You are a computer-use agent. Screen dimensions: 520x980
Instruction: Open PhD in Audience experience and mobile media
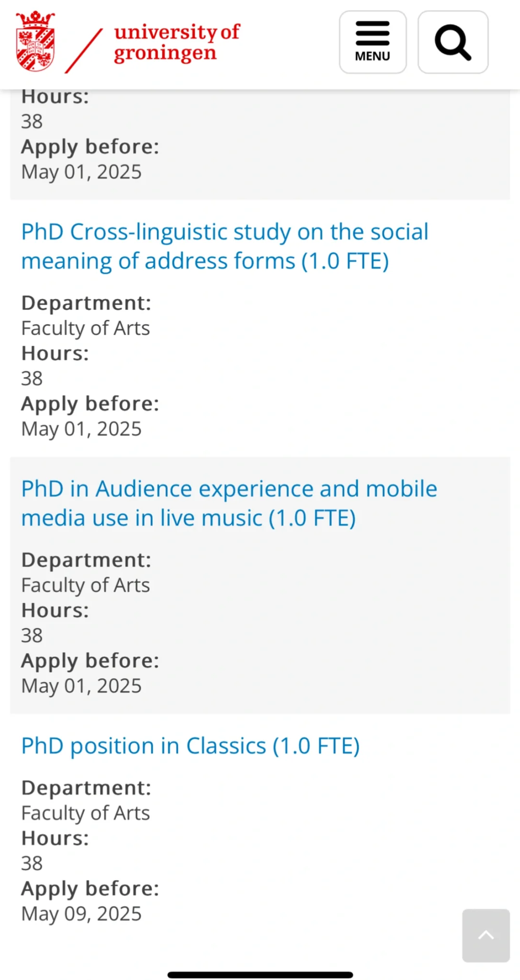pos(229,503)
